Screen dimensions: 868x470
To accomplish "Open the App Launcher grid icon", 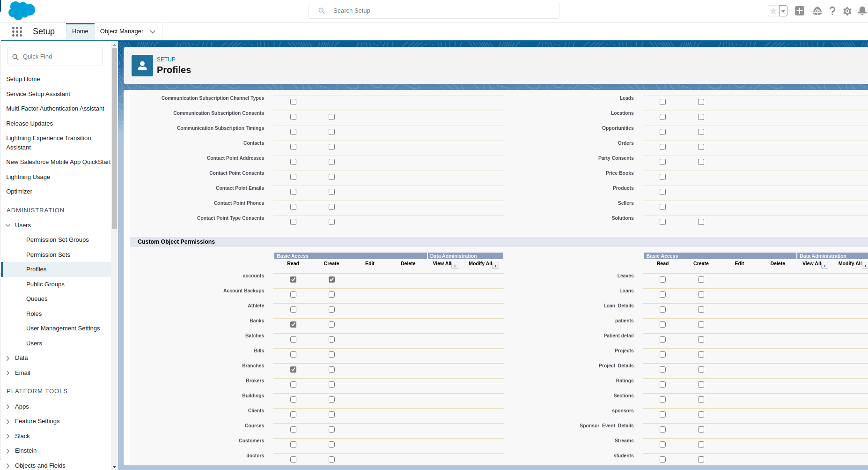I will pyautogui.click(x=17, y=31).
